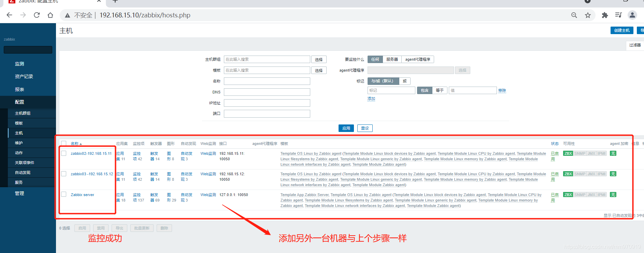Click 选择 next to 主机群组

319,59
